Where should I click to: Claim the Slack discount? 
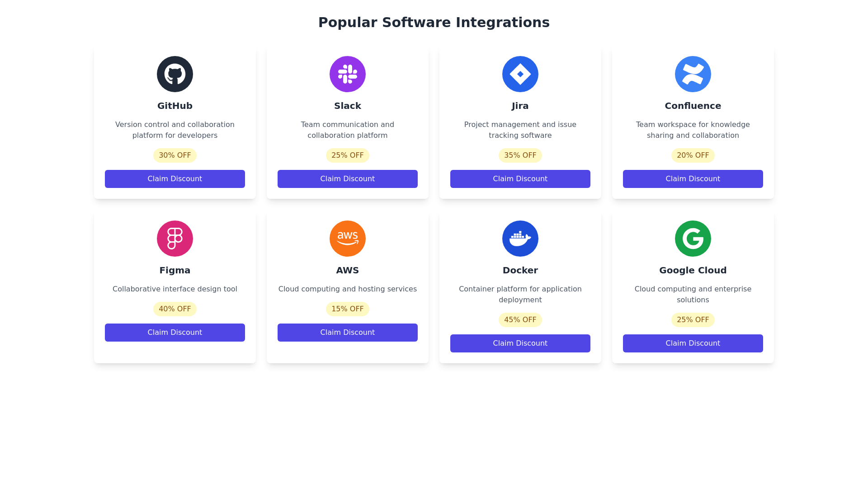tap(348, 179)
